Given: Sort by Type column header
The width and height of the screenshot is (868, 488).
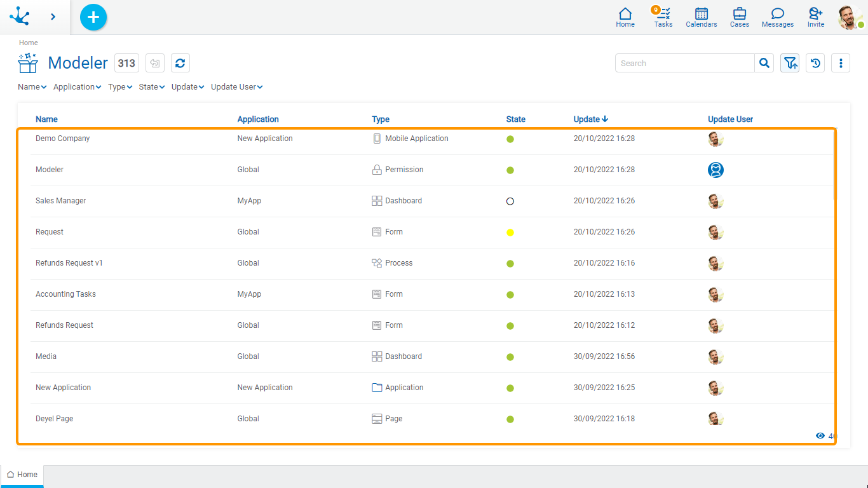Looking at the screenshot, I should coord(381,119).
